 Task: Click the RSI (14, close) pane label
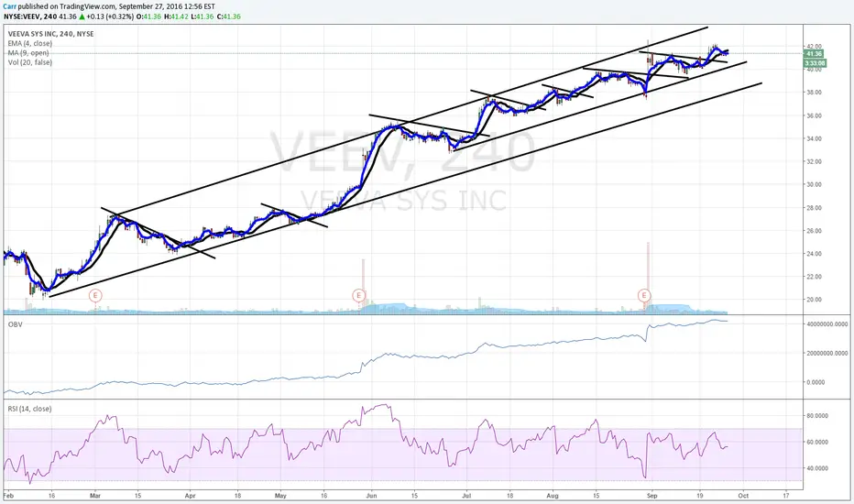coord(29,409)
